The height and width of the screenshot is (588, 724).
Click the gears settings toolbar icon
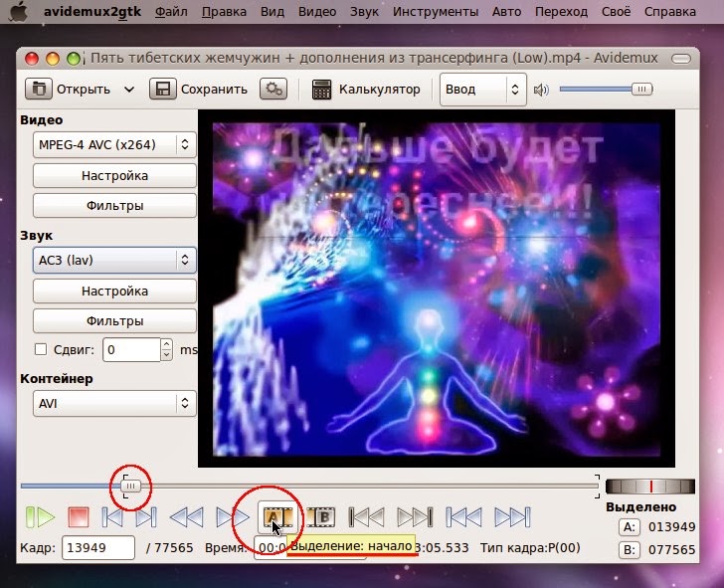point(273,89)
